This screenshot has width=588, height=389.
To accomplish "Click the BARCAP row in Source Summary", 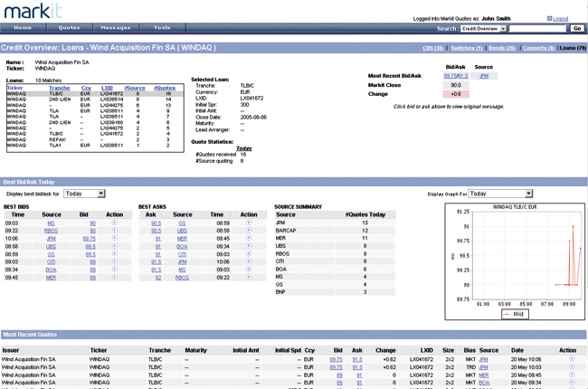I will 335,231.
